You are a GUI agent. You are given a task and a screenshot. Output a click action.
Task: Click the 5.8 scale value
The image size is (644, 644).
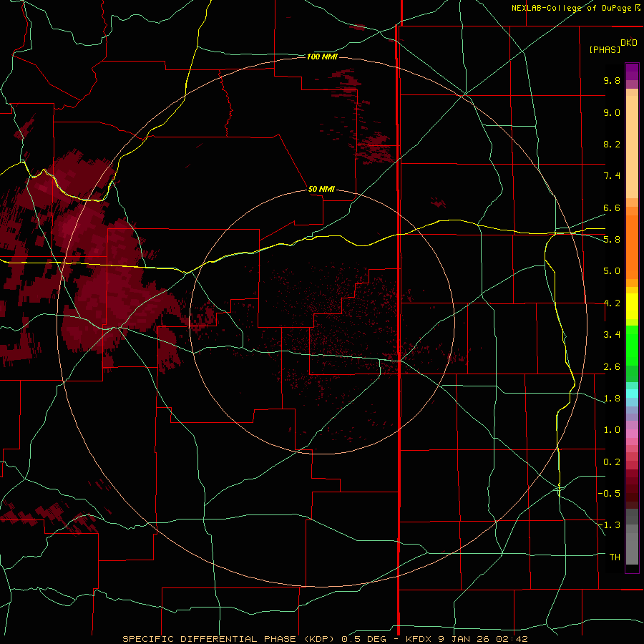pos(612,240)
